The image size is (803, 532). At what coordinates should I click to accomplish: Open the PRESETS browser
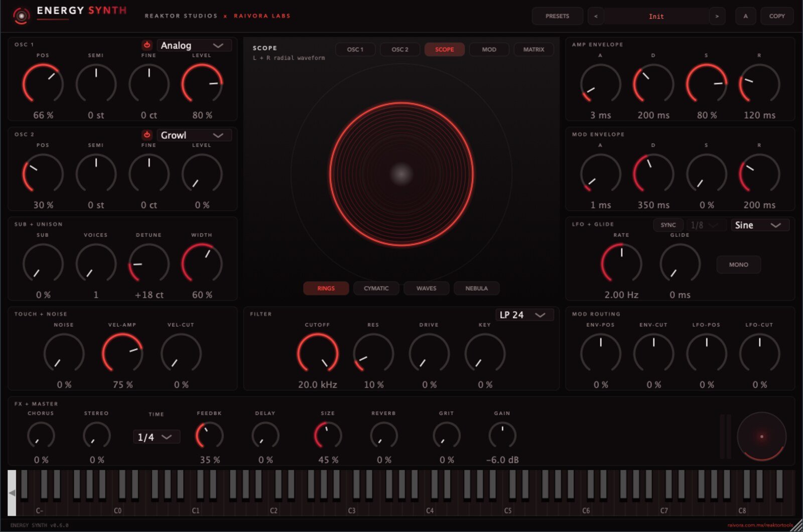click(x=557, y=16)
